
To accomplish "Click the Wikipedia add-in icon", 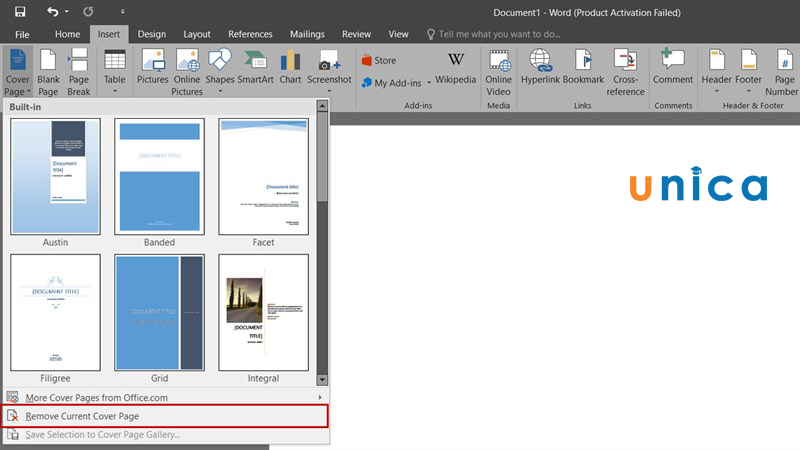I will [x=456, y=59].
